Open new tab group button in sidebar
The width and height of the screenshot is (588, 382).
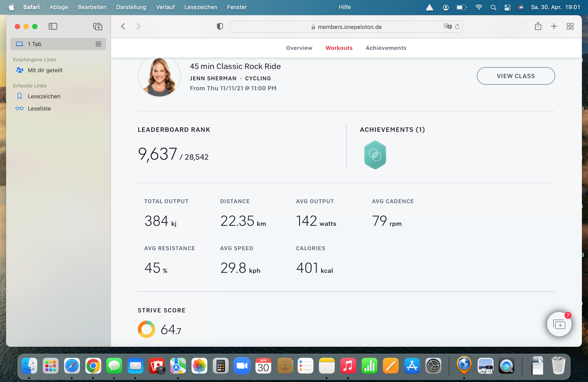click(97, 27)
